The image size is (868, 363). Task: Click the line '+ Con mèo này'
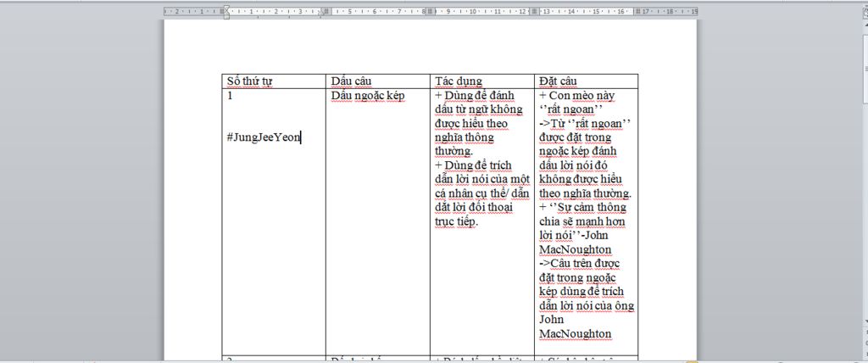[x=576, y=96]
